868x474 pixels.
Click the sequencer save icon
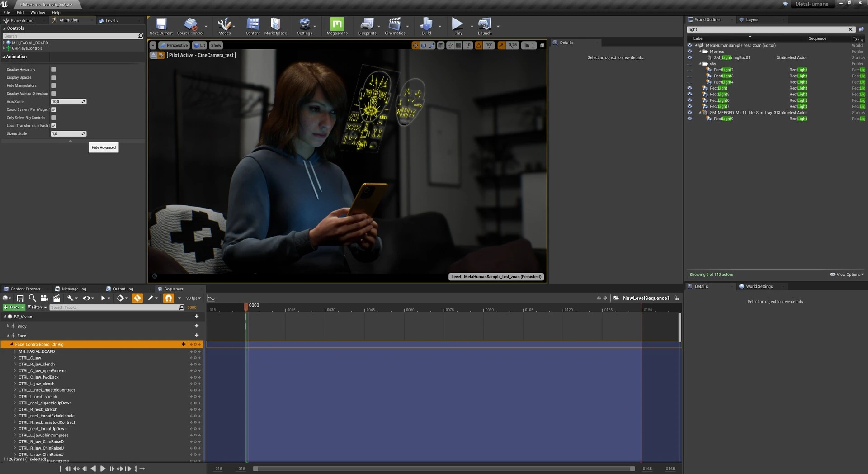click(x=20, y=298)
